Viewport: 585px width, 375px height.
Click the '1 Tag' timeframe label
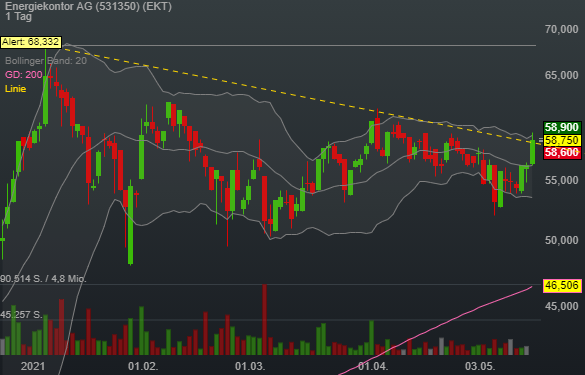pyautogui.click(x=19, y=16)
